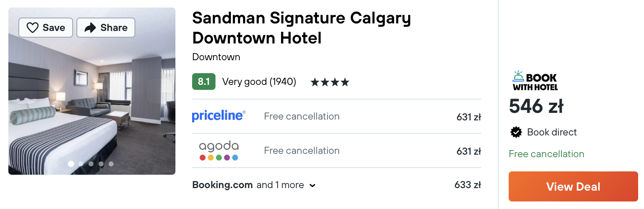Select the second photo carousel dot

click(81, 164)
